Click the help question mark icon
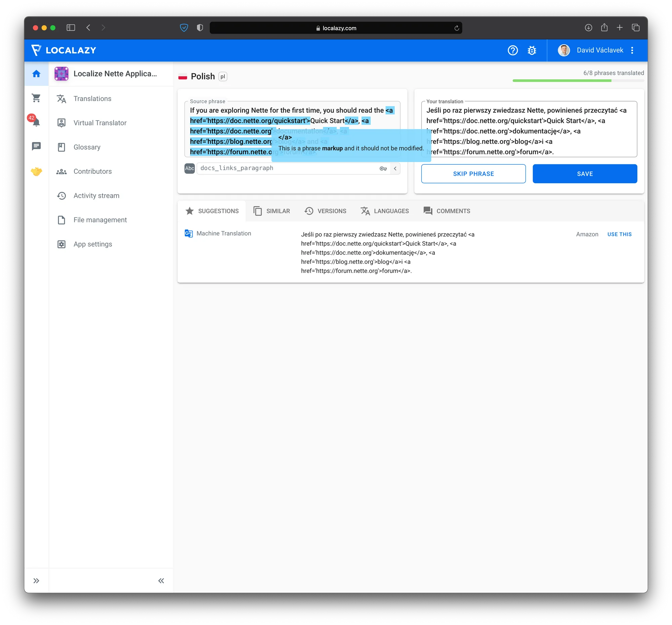The image size is (672, 625). 512,50
